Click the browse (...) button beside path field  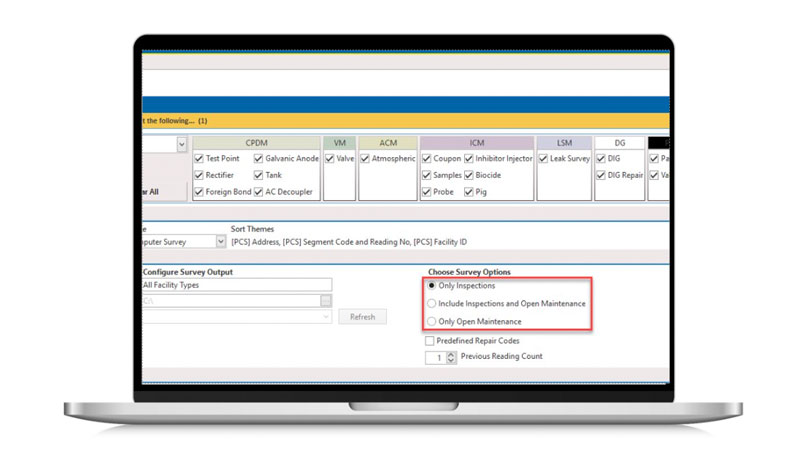coord(325,300)
